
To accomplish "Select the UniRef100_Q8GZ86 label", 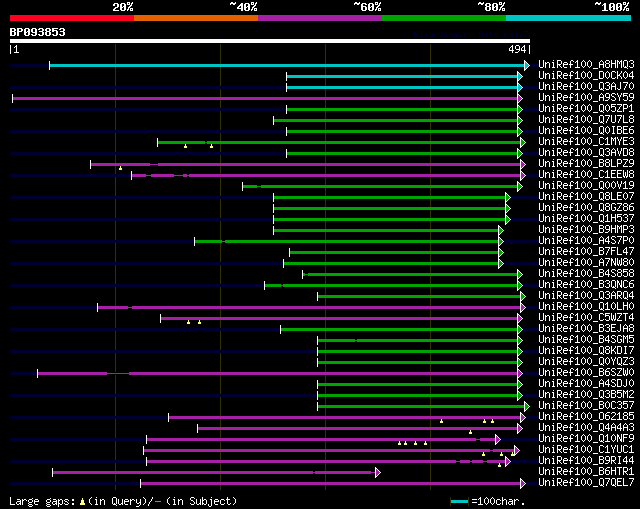I will coord(586,208).
